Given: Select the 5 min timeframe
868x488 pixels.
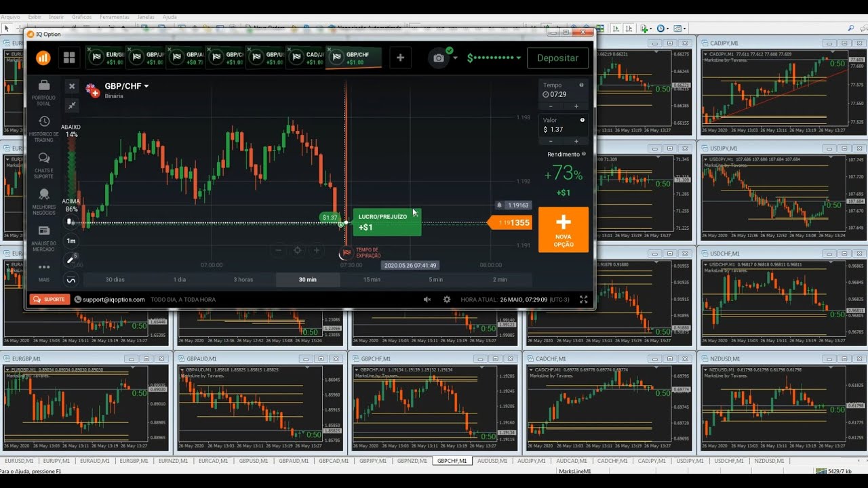Looking at the screenshot, I should (435, 279).
